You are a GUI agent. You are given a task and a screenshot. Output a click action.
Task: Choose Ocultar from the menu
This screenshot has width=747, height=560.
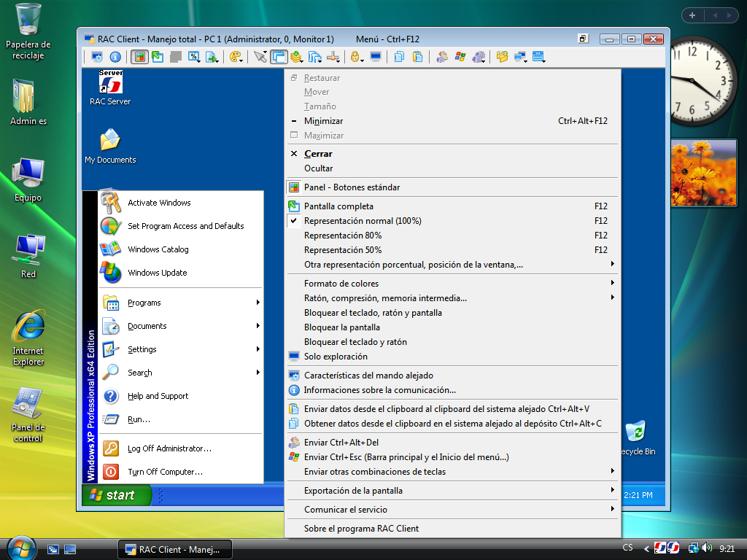[x=452, y=168]
